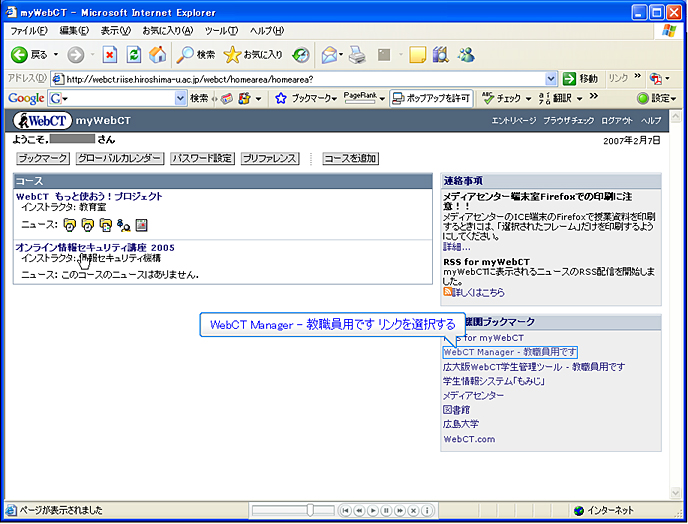The height and width of the screenshot is (524, 688).
Task: Click the プリファレンス button
Action: (x=270, y=158)
